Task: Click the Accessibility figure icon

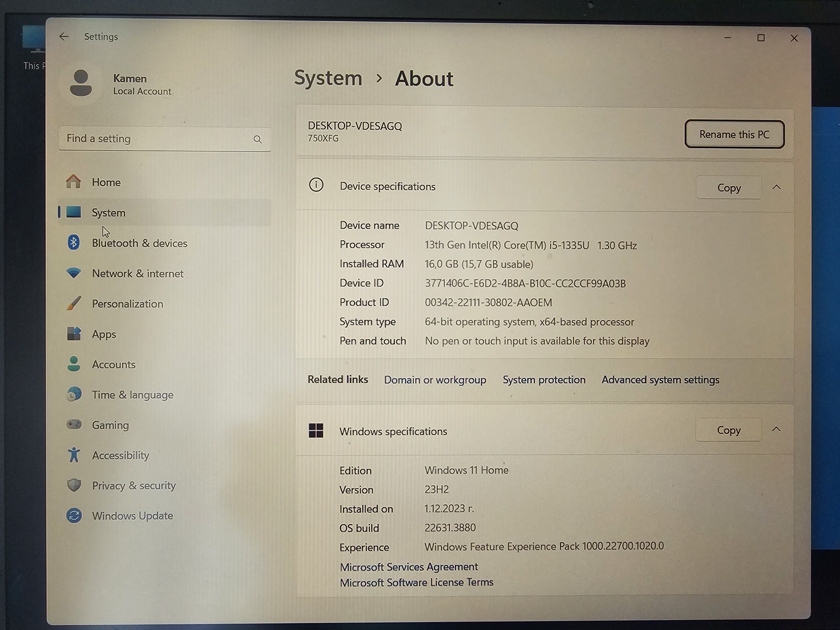Action: (74, 455)
